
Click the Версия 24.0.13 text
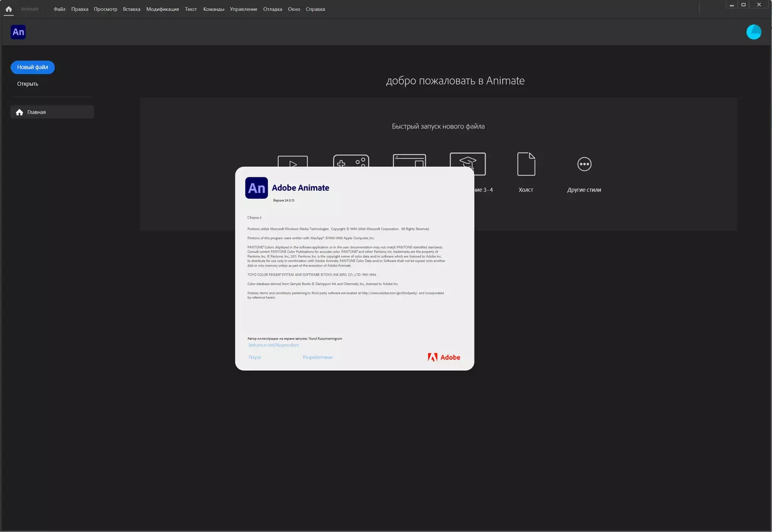(284, 200)
